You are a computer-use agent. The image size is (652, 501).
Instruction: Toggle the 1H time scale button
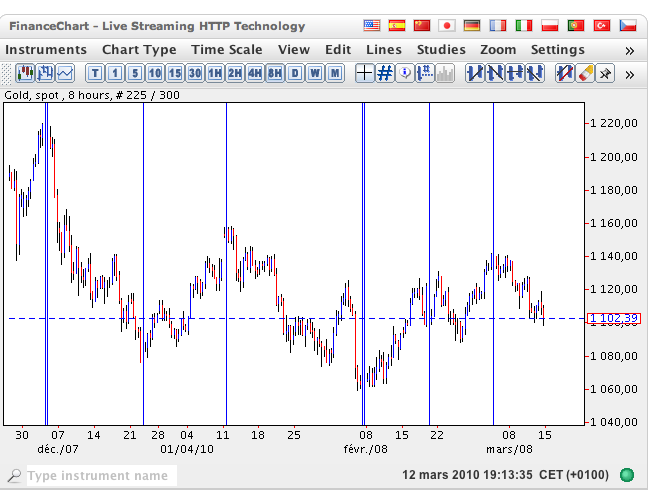pos(214,72)
